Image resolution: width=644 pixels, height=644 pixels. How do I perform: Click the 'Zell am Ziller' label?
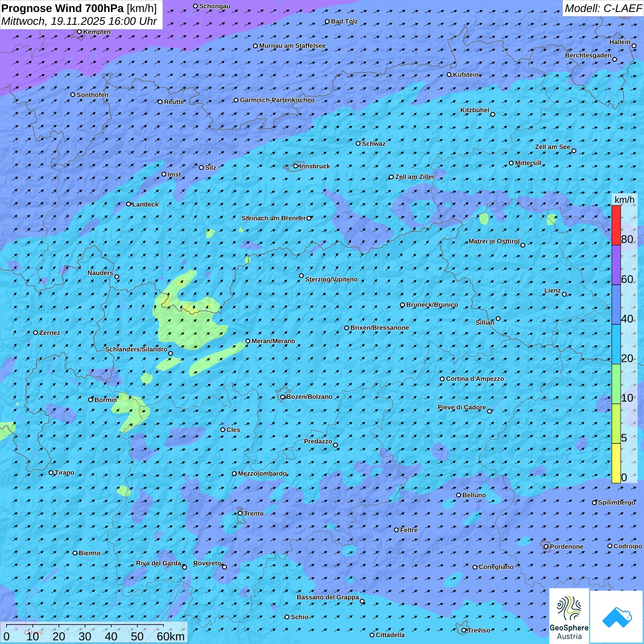415,177
